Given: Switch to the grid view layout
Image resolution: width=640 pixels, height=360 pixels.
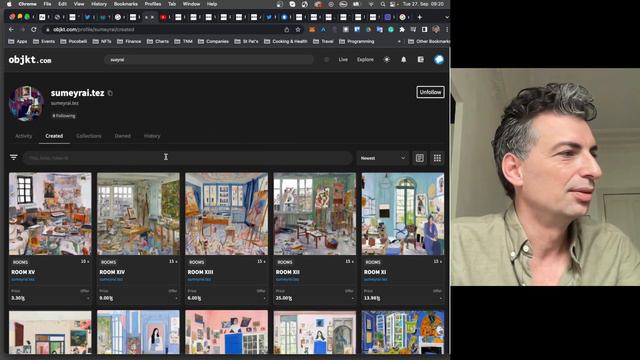Looking at the screenshot, I should coord(437,158).
